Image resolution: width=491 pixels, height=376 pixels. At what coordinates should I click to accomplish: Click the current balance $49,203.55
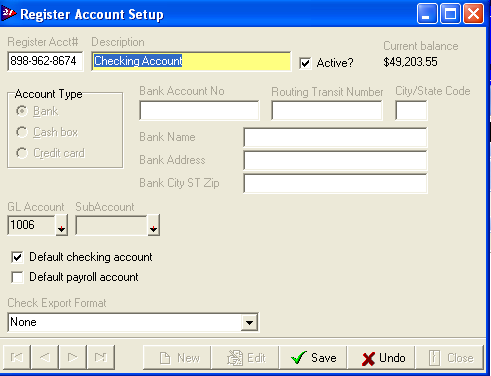coord(410,62)
